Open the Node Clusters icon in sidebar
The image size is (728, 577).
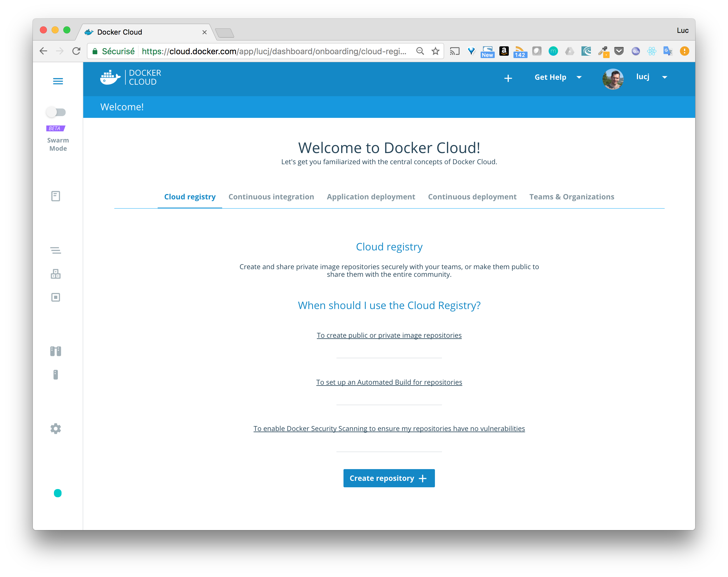(x=56, y=351)
